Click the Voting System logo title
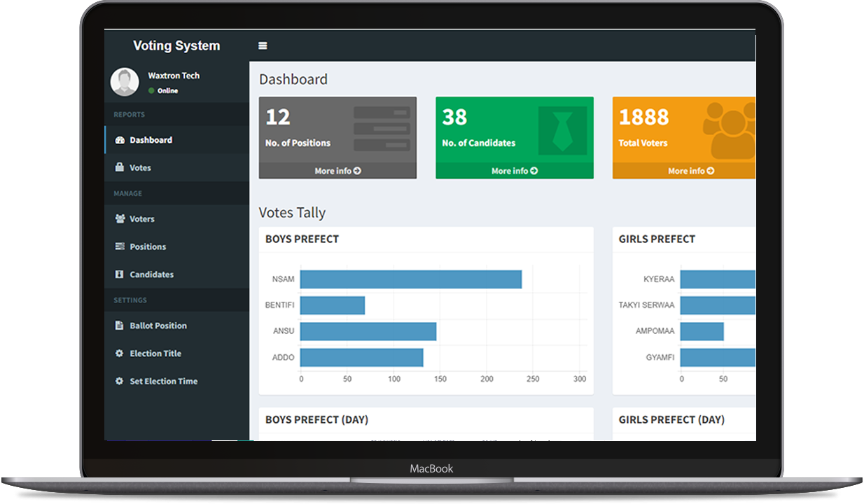 point(176,46)
